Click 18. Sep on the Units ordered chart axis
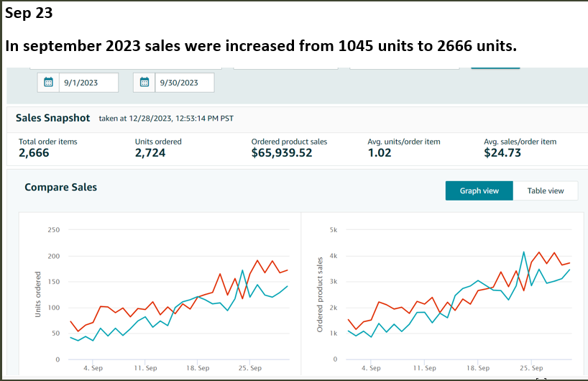588x381 pixels. (x=197, y=368)
